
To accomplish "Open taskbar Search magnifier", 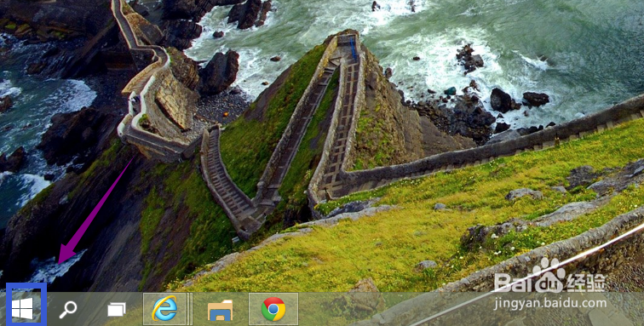I will click(x=68, y=309).
